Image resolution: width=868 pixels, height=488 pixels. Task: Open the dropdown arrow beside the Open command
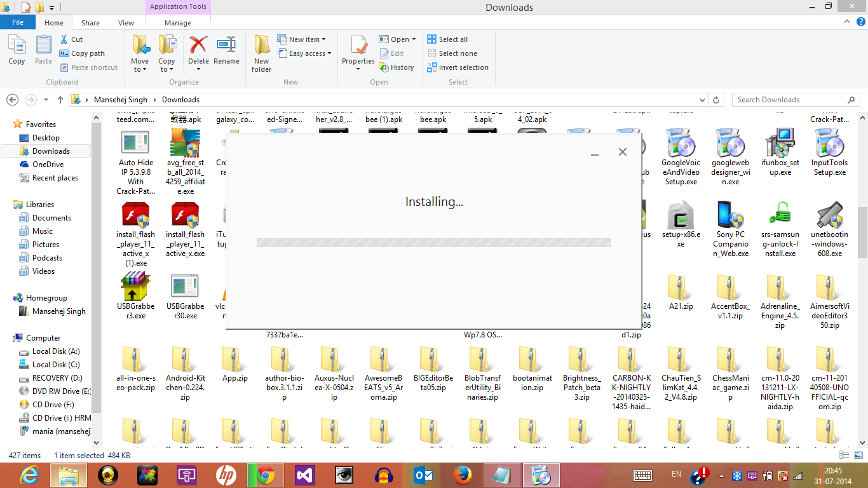(414, 39)
